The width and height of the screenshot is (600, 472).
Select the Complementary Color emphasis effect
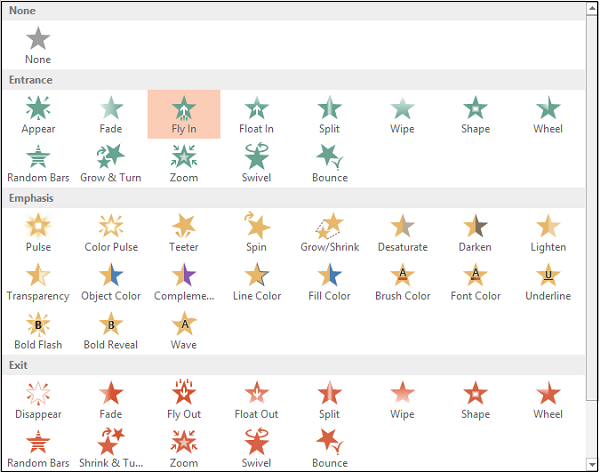point(184,282)
